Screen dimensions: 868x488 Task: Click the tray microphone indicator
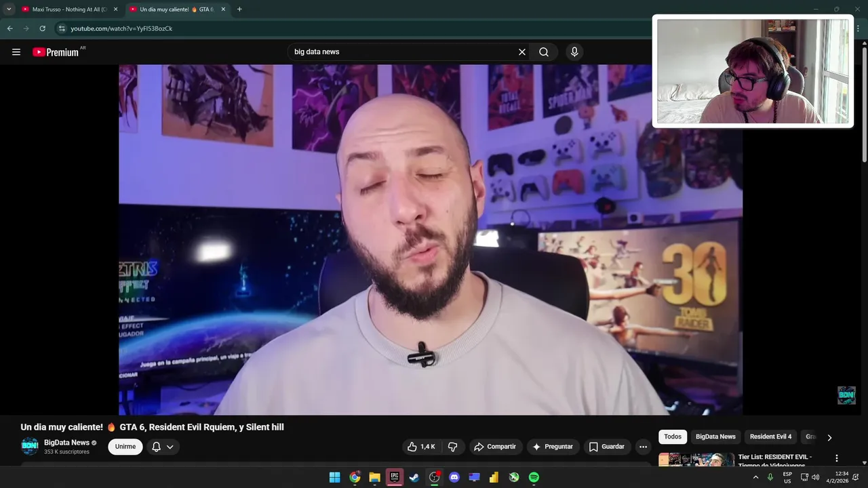[770, 477]
